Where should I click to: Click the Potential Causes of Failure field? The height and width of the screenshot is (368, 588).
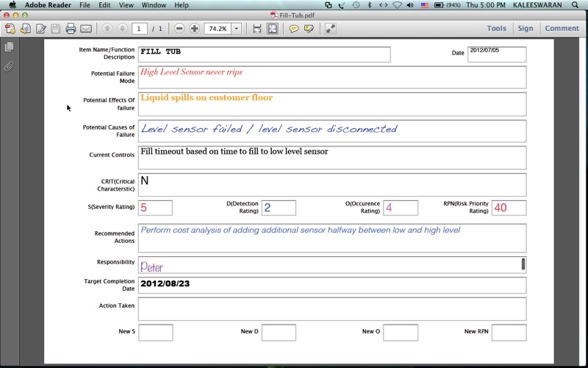click(332, 131)
